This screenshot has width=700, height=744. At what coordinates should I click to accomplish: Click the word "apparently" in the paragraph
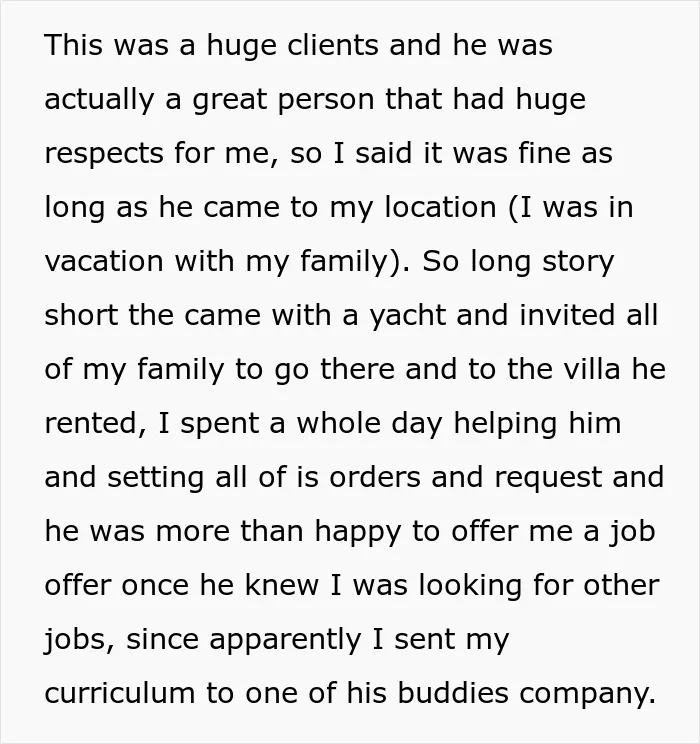[285, 640]
